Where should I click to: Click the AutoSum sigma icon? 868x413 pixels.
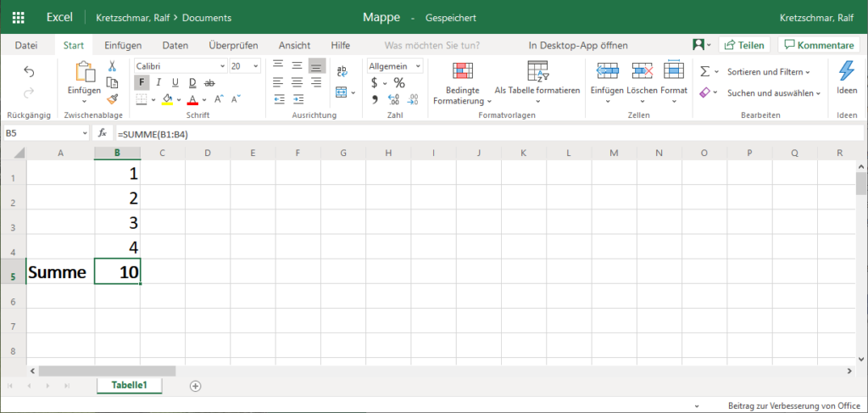coord(704,72)
